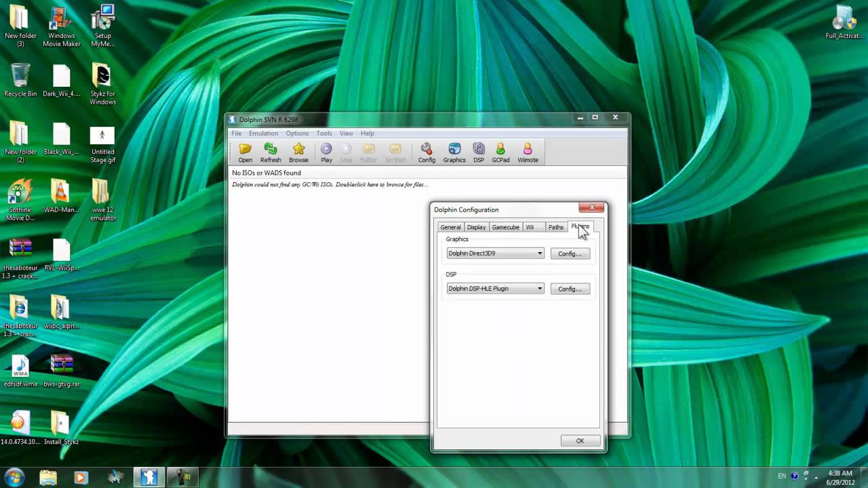This screenshot has width=868, height=488.
Task: Close the Dolphin Configuration dialog
Action: (591, 207)
